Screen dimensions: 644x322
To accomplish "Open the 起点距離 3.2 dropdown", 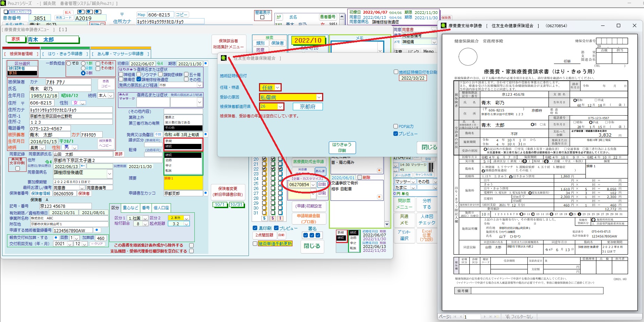I will tap(187, 224).
